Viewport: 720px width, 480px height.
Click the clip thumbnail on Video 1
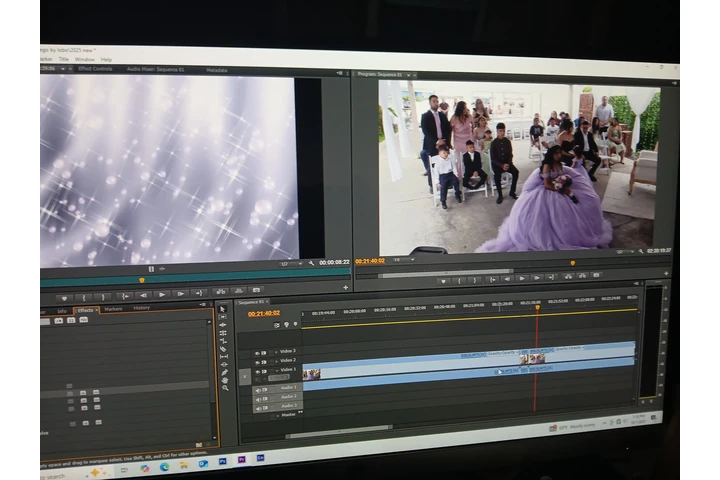(x=312, y=374)
